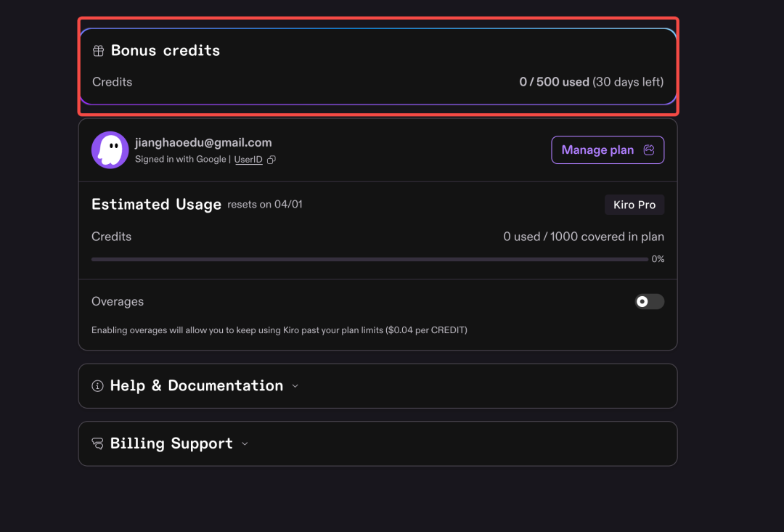Click the chat icon beside Billing Support

point(97,443)
